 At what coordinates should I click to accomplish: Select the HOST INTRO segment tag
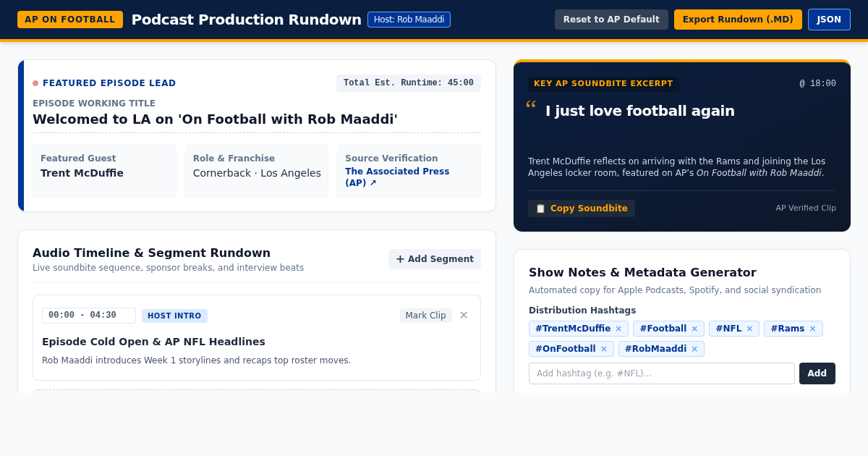(174, 316)
